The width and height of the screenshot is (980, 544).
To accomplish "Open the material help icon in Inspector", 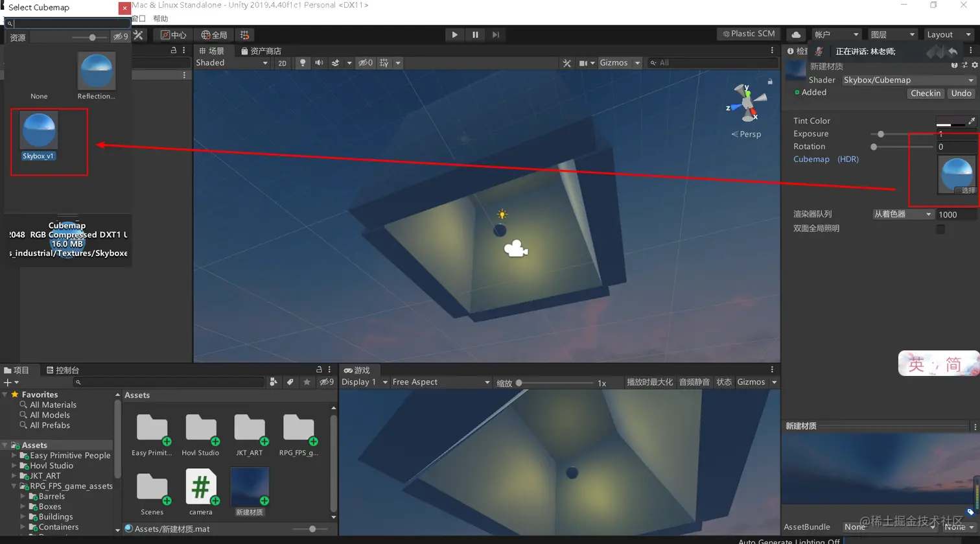I will (954, 65).
